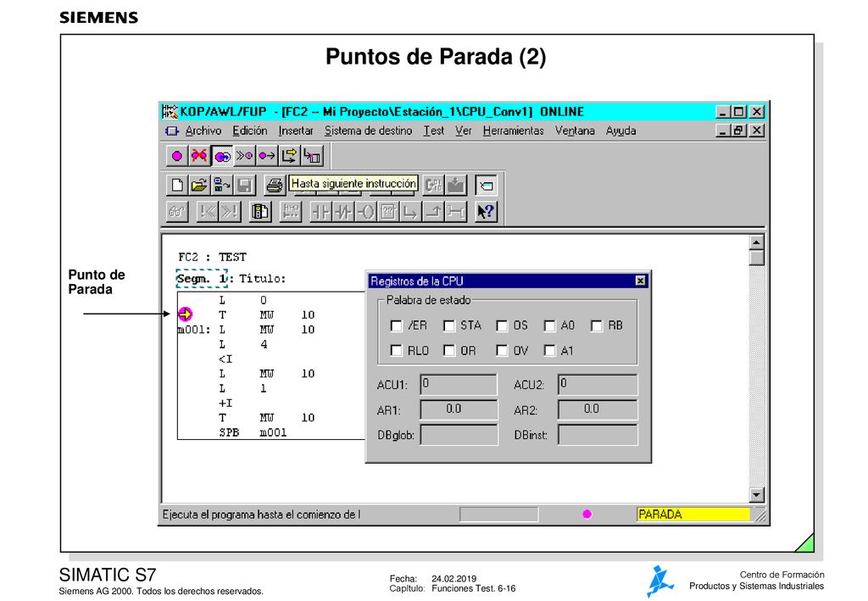Click the KOP/AWL/FUP application icon in title bar
868x601 pixels.
[170, 112]
